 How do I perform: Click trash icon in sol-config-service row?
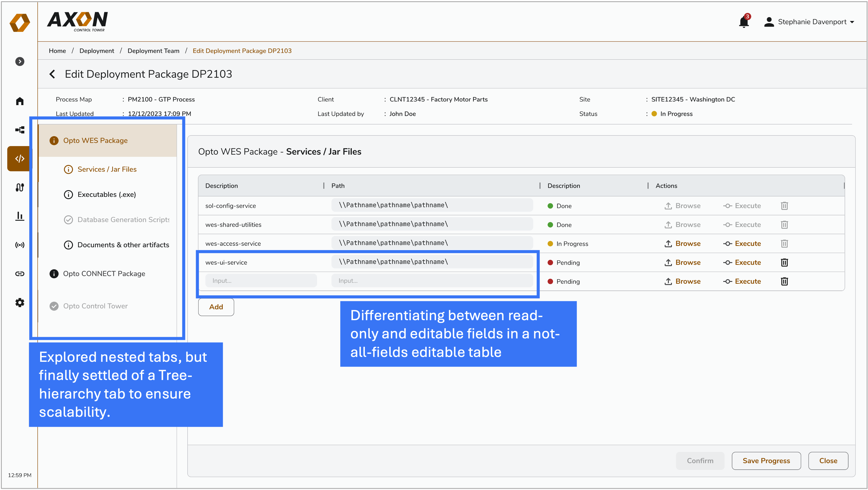[784, 206]
